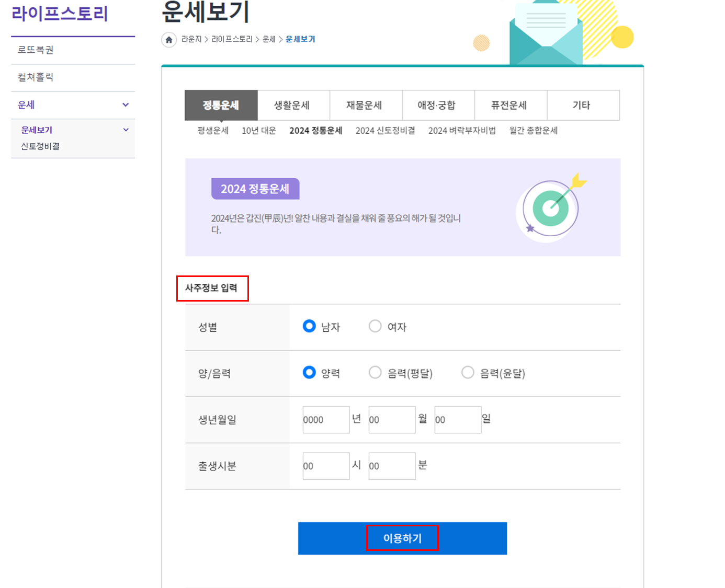Screen dimensions: 725x588
Task: Choose the 음력(윤달) radio button
Action: [467, 372]
